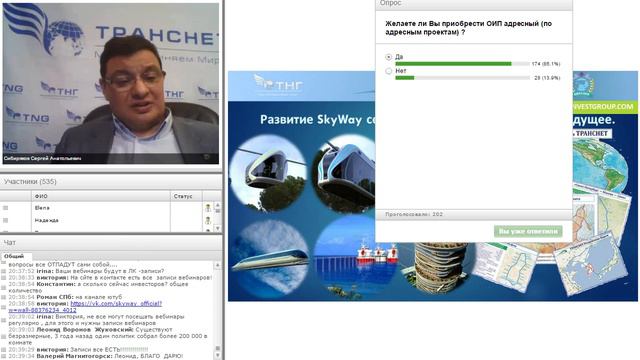The width and height of the screenshot is (640, 360).
Task: Click the presenter webcam video
Action: 111,83
